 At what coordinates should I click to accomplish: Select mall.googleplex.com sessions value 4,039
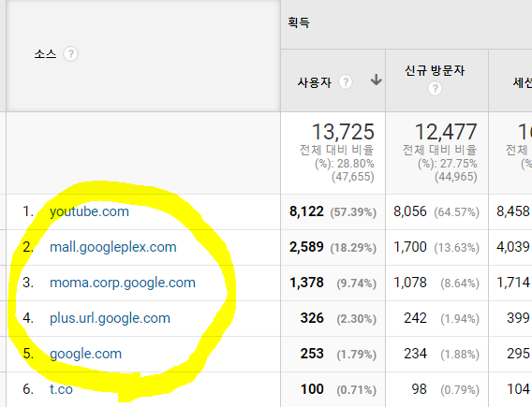click(513, 247)
